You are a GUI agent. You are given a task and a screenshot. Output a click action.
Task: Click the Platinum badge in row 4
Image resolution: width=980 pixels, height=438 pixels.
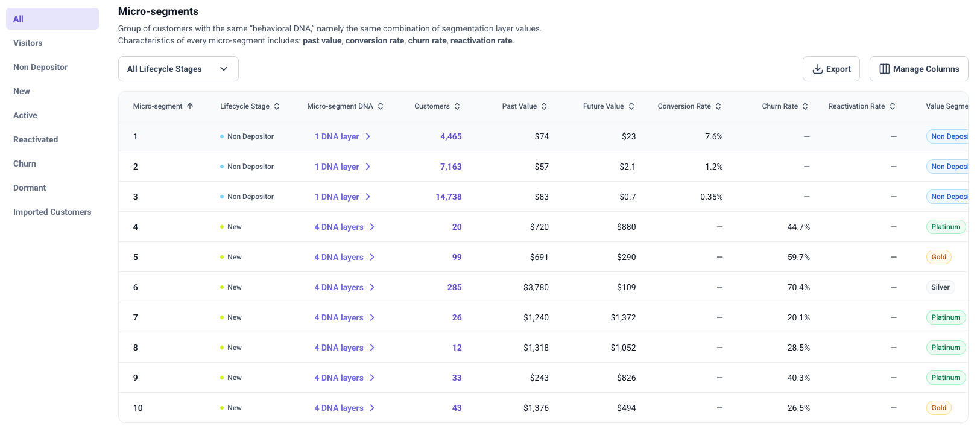point(946,227)
